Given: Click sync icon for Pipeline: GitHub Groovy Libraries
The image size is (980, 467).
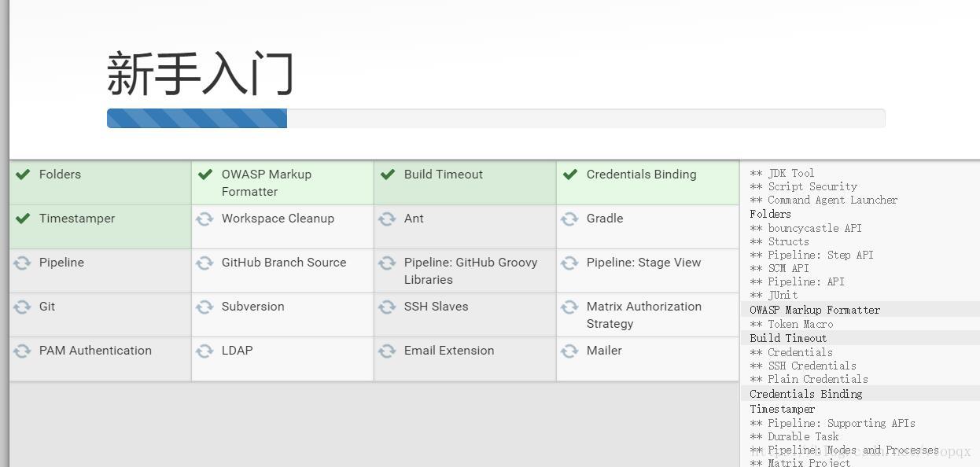Looking at the screenshot, I should pyautogui.click(x=387, y=263).
